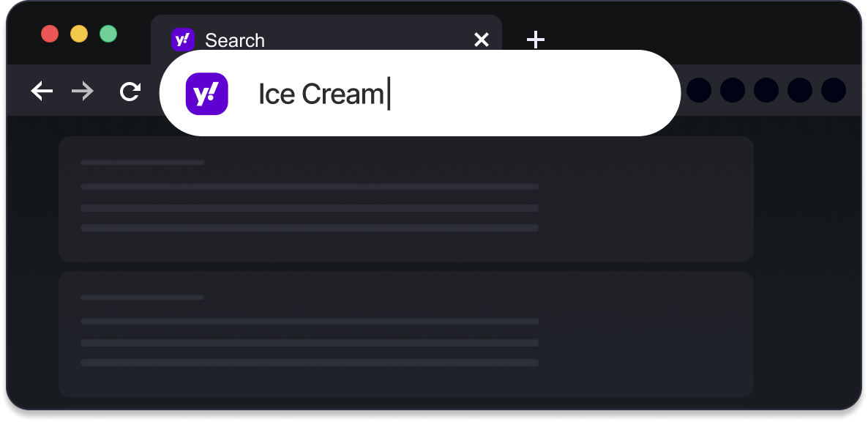Click the Yahoo logo in the search bar
Screen dimensions: 868x422
click(x=206, y=94)
